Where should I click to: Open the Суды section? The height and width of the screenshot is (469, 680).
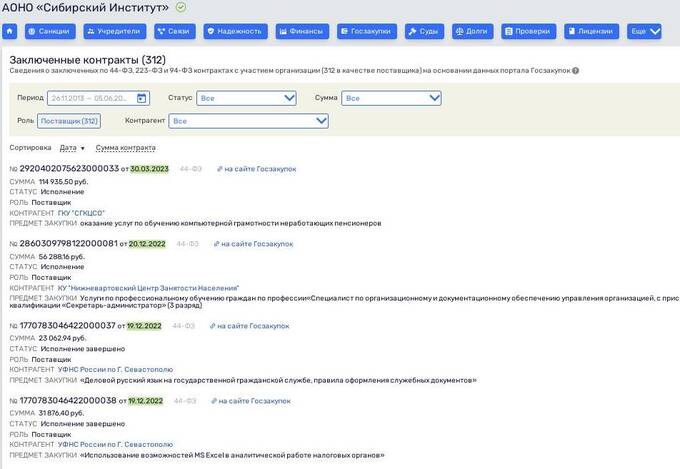[x=424, y=32]
